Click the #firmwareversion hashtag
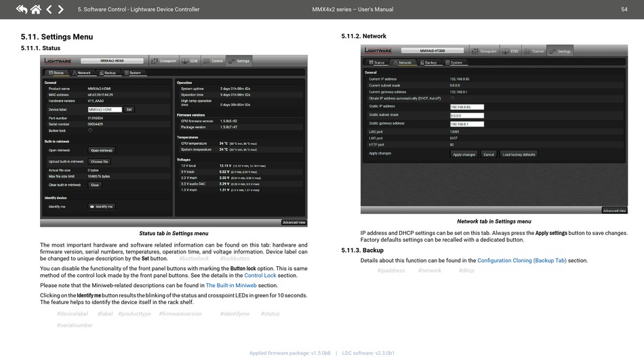 pyautogui.click(x=180, y=314)
